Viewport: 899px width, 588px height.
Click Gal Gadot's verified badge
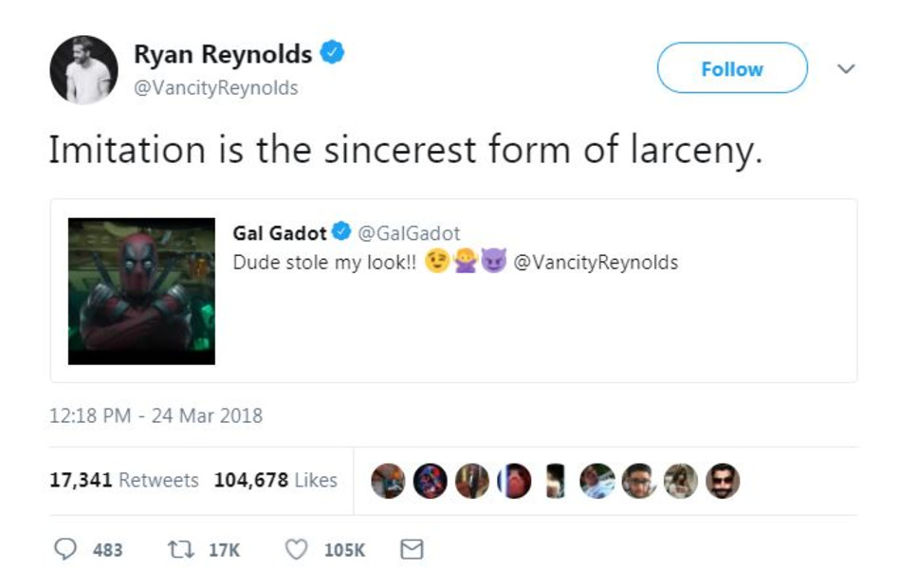[341, 233]
